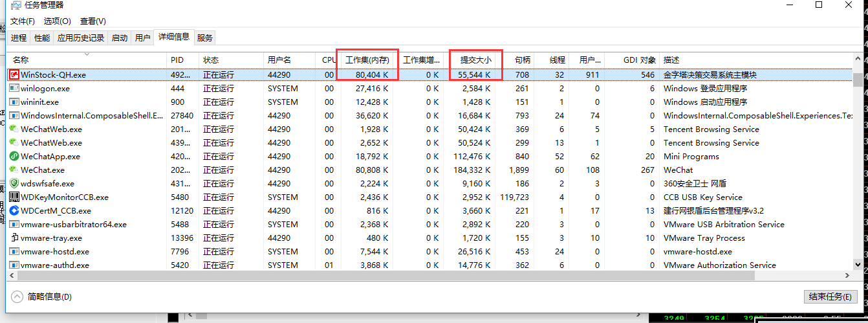Select the 金字塔决策交易系统主模块 description

[710, 74]
